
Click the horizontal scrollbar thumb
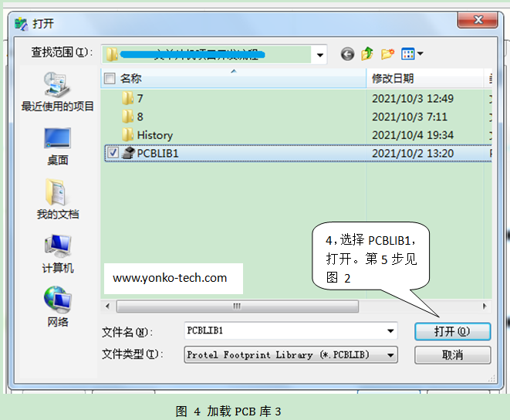click(x=238, y=306)
